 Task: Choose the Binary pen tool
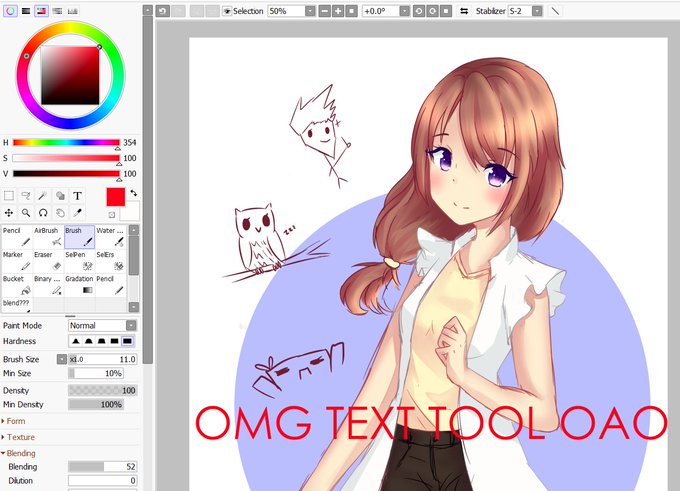click(x=48, y=285)
